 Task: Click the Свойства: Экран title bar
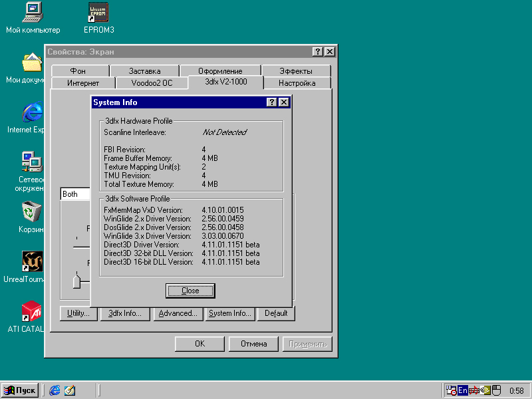coord(191,52)
